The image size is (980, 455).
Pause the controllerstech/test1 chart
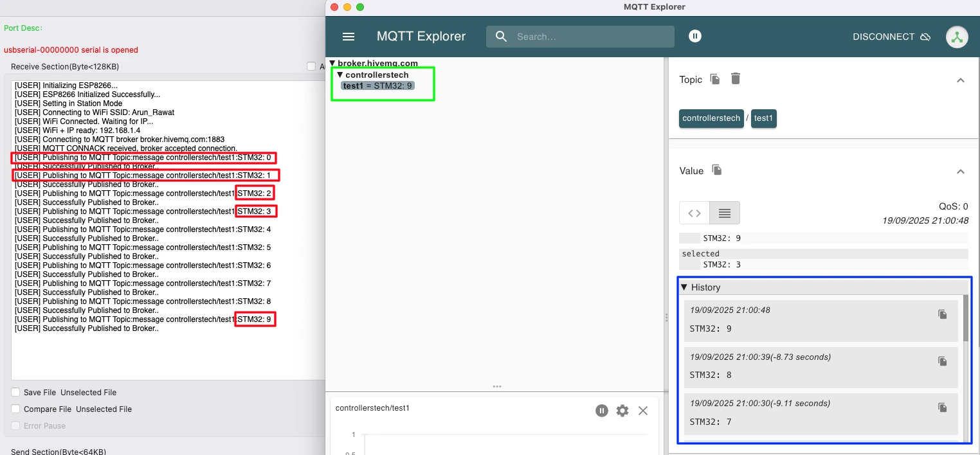click(601, 411)
